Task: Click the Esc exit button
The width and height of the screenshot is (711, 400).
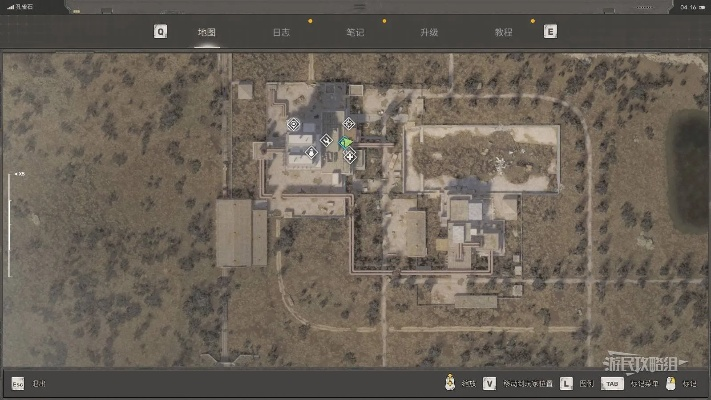Action: (18, 383)
